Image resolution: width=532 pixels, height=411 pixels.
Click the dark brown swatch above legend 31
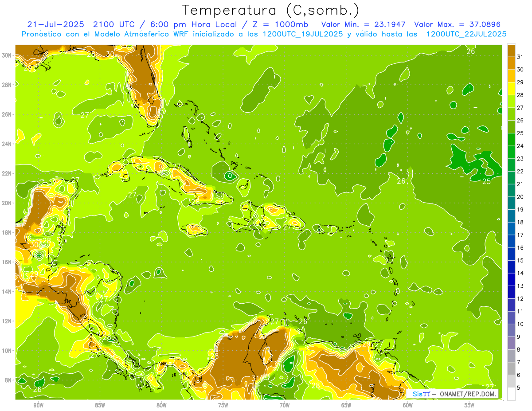coord(511,50)
